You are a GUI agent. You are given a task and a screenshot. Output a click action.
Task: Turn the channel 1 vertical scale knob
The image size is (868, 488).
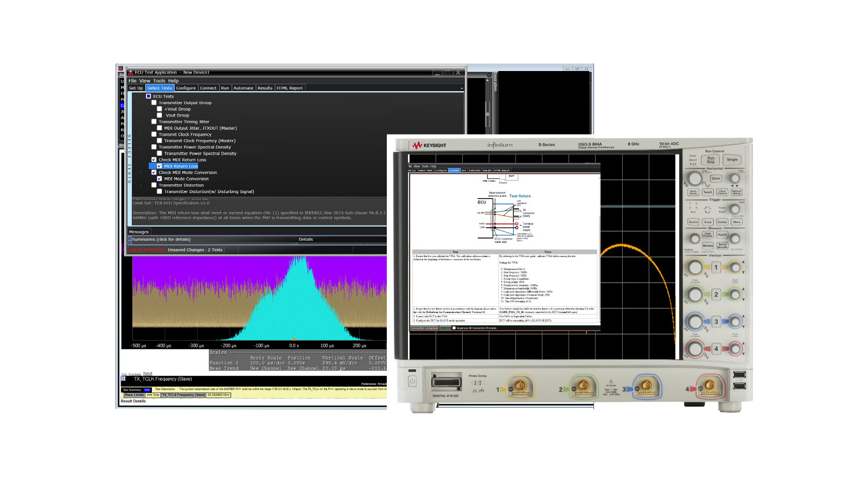[695, 267]
